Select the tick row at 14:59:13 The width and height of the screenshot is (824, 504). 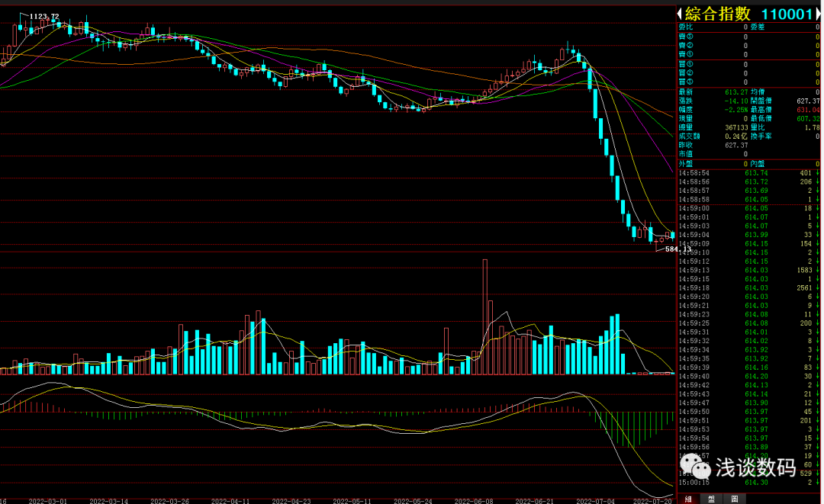point(749,271)
